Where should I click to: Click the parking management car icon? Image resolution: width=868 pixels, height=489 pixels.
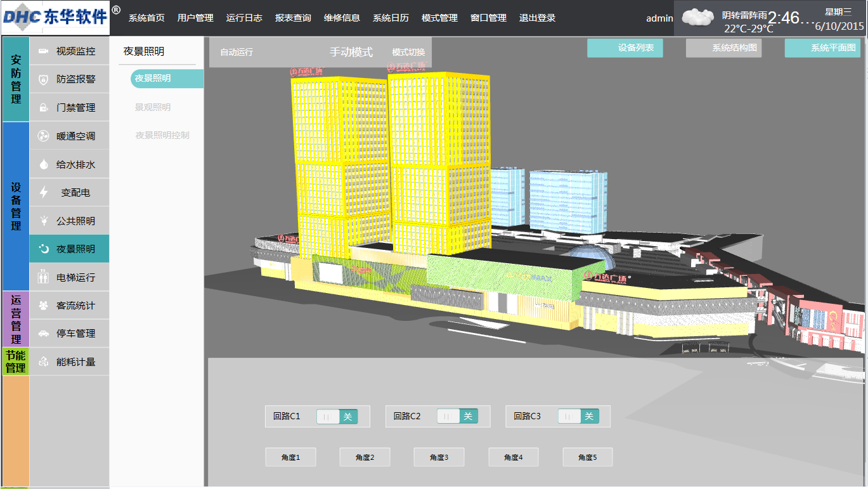coord(43,334)
